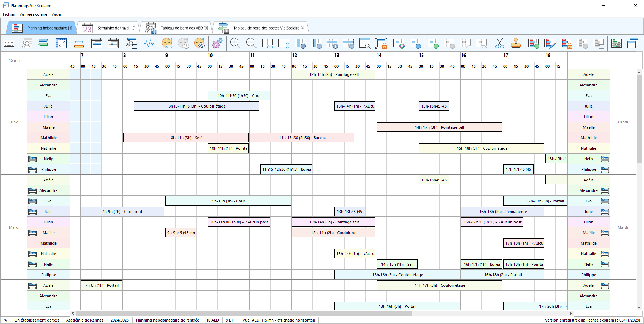Open the Fichier menu
Viewport: 644px width, 324px height.
point(9,14)
